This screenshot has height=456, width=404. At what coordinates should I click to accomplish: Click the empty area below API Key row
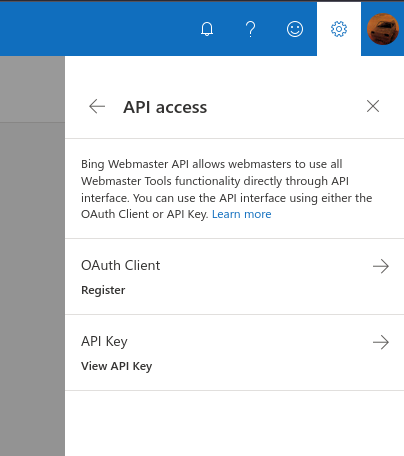point(234,423)
